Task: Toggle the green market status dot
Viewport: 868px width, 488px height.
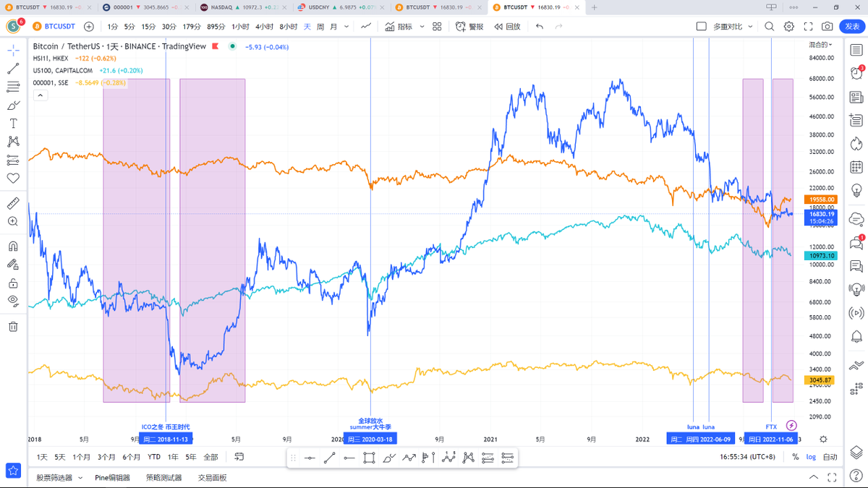Action: pyautogui.click(x=231, y=46)
